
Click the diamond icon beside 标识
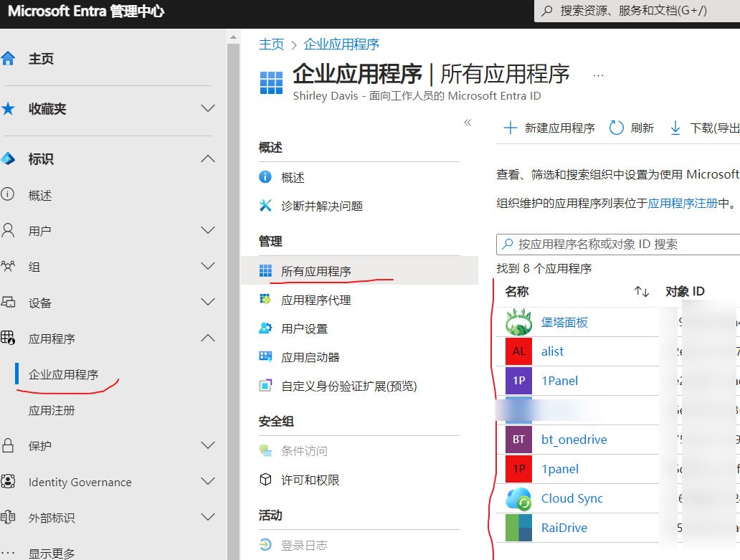[x=8, y=158]
